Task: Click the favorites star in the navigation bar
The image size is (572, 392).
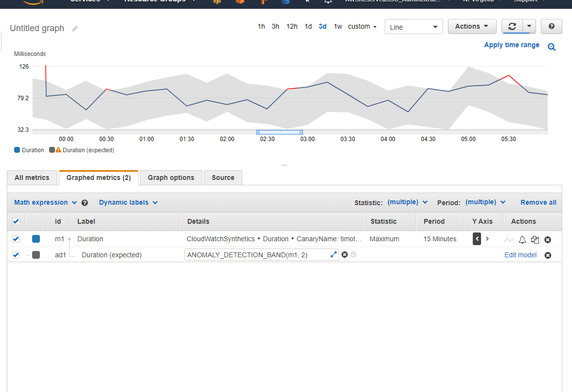Action: pos(307,2)
